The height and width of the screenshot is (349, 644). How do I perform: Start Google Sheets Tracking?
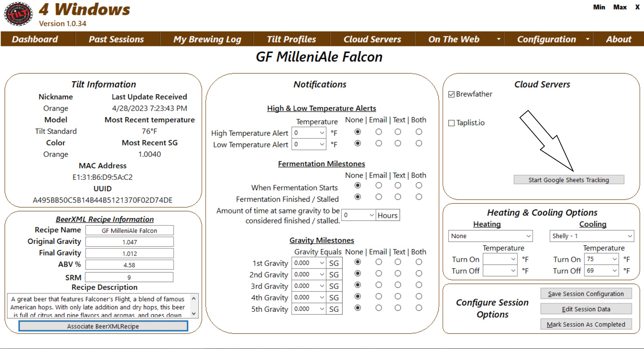[569, 179]
